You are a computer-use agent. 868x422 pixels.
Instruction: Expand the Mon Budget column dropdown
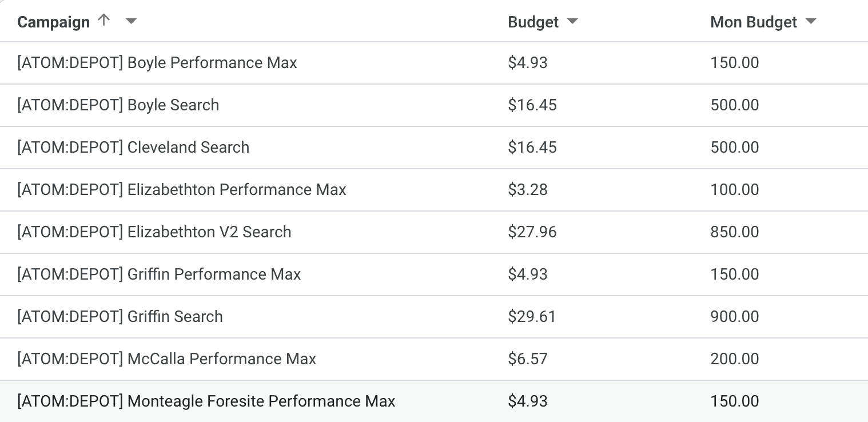click(810, 22)
